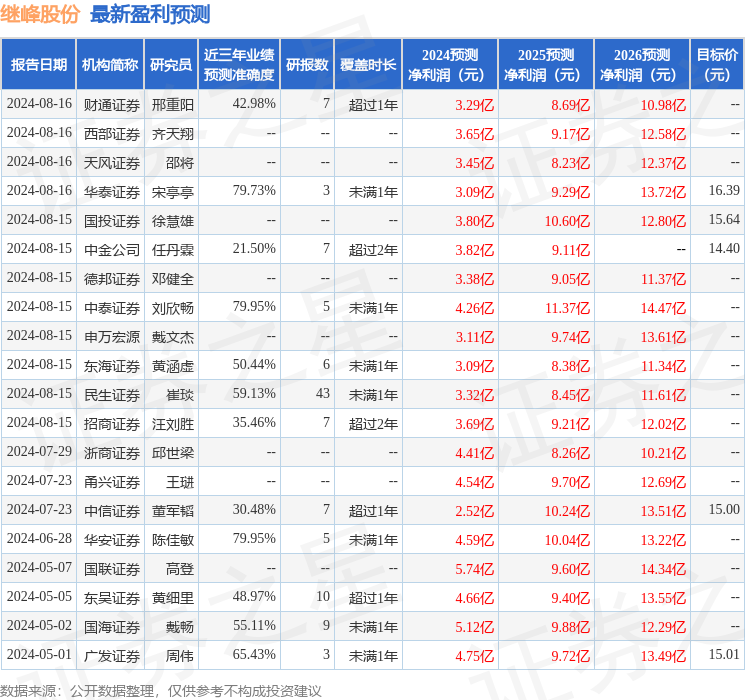The width and height of the screenshot is (745, 700).
Task: Click the 近三年业绩预测准确度 column header
Action: tap(239, 65)
